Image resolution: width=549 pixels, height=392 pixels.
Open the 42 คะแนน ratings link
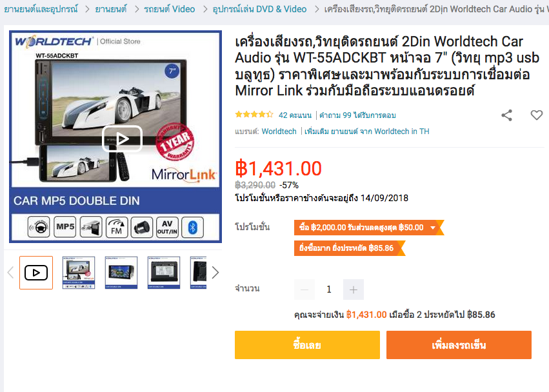coord(295,115)
